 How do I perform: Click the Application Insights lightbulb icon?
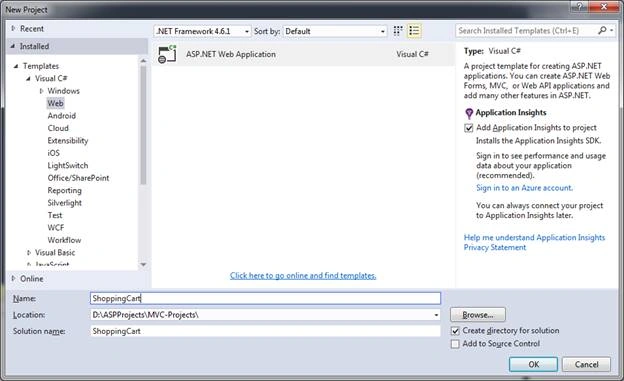point(469,113)
